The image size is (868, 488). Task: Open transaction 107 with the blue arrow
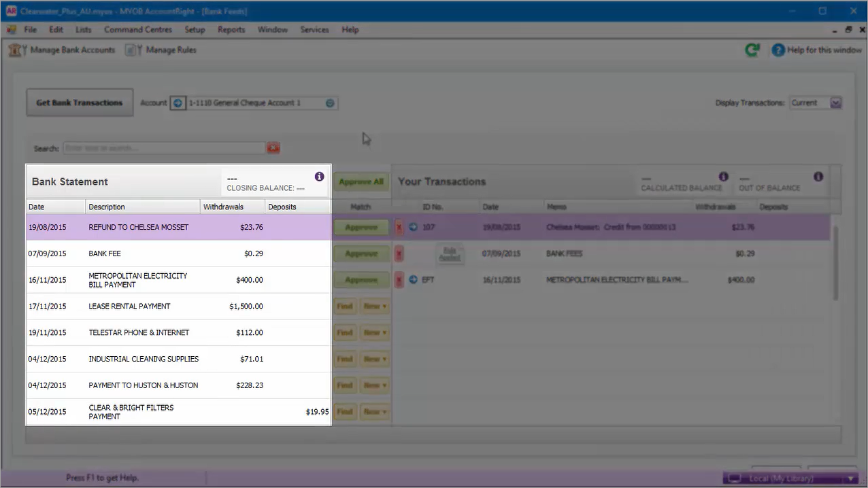pyautogui.click(x=413, y=228)
